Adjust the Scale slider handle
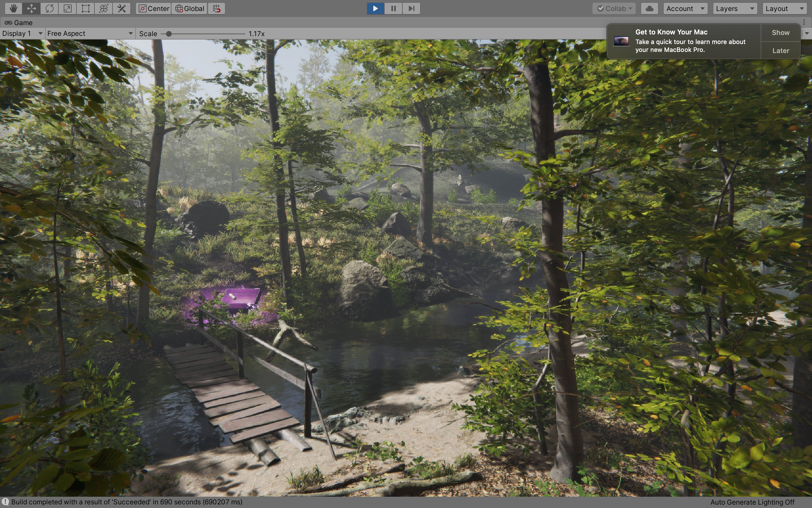 [169, 34]
